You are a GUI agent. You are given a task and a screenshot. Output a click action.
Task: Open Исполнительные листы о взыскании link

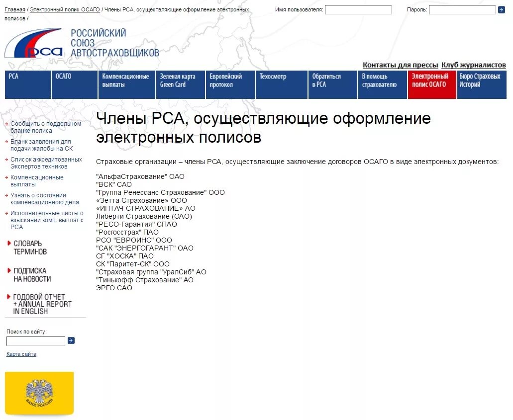[x=47, y=220]
